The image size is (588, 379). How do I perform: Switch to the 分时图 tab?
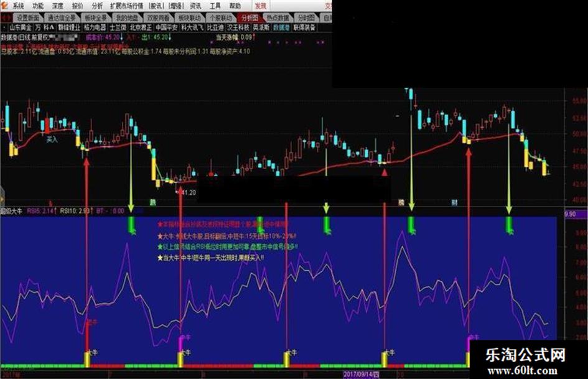coord(306,17)
